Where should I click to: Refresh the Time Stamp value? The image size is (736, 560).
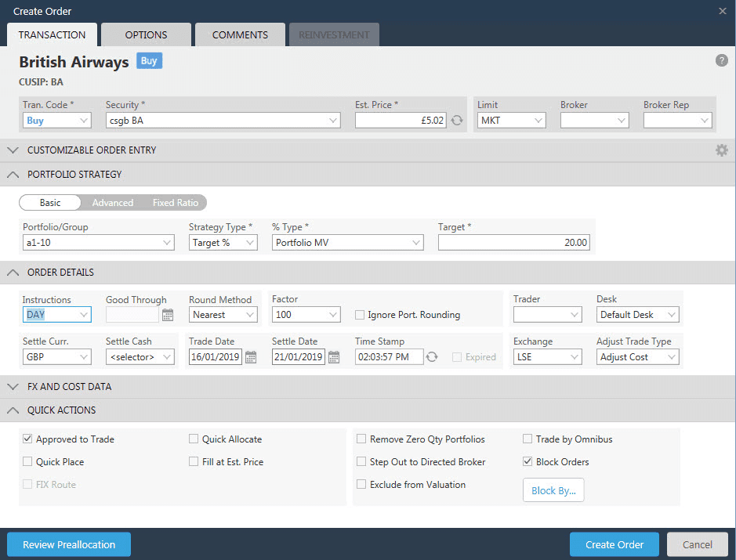[432, 357]
